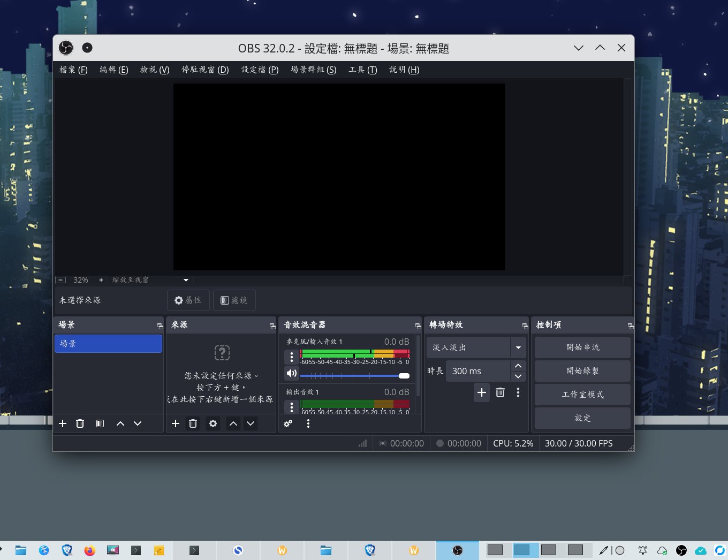Move the source down with the arrow icon
The image size is (728, 560).
(x=251, y=423)
